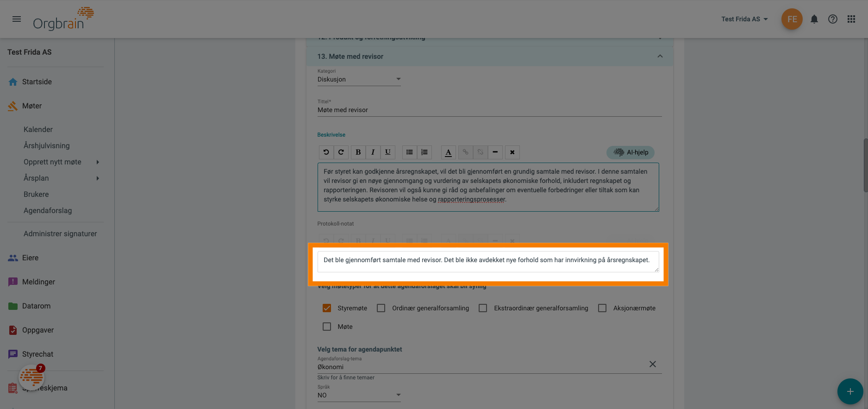Check the Møte checkbox
868x409 pixels.
[327, 327]
